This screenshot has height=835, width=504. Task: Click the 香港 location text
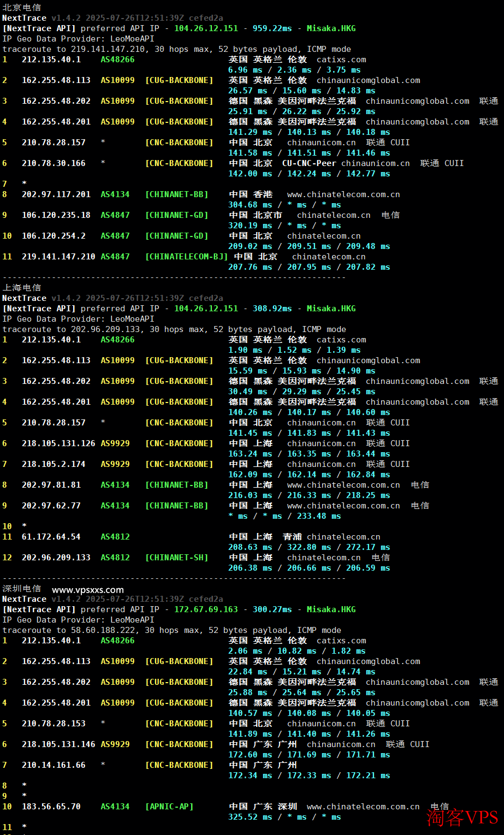(x=263, y=194)
